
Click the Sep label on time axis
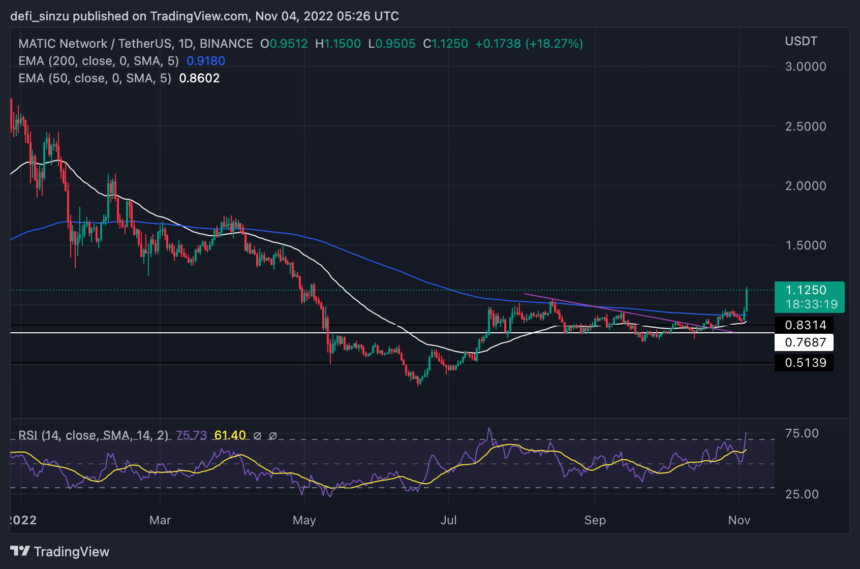point(595,520)
